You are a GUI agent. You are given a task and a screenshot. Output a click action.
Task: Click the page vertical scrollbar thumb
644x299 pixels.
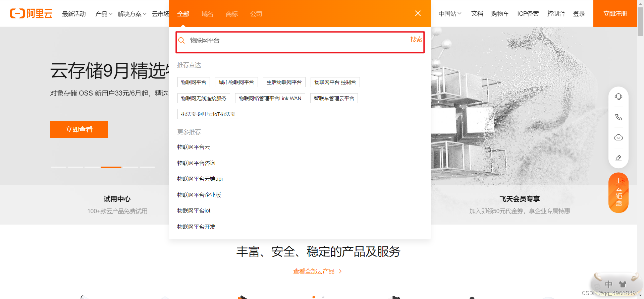tap(640, 22)
